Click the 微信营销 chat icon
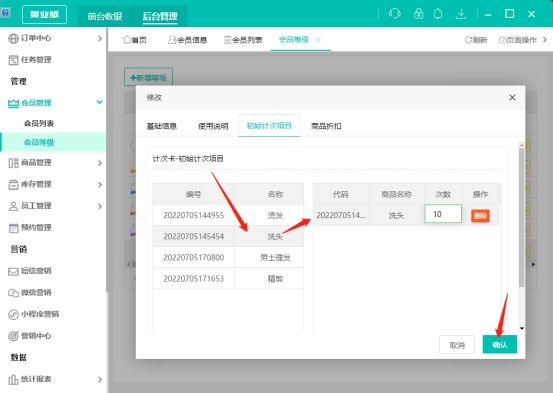The height and width of the screenshot is (393, 553). [x=13, y=293]
